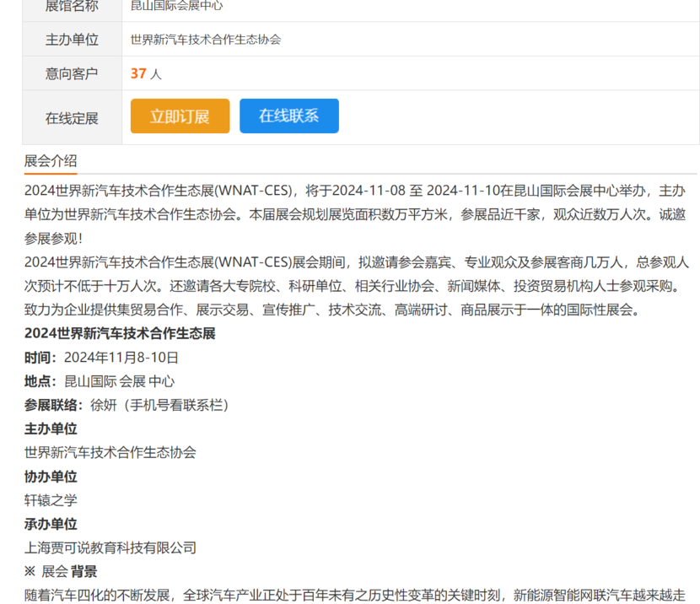Viewport: 700px width, 604px height.
Task: Click the ※ 展会 背景 section heading
Action: [x=61, y=571]
